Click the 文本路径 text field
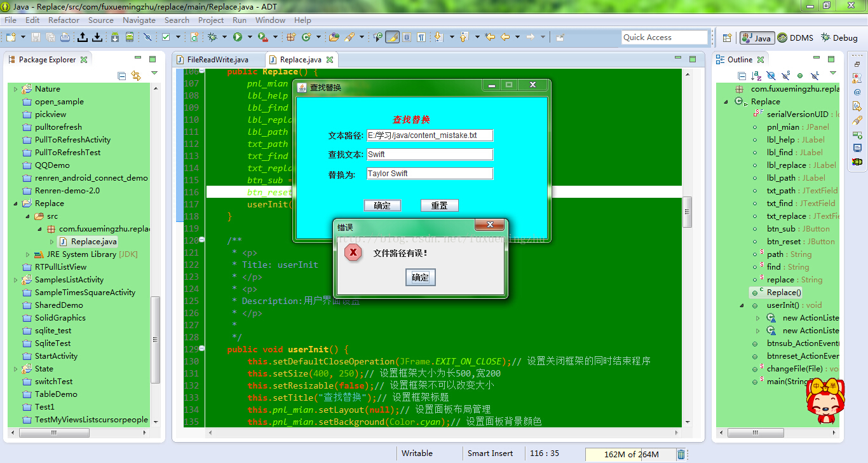The height and width of the screenshot is (463, 868). (x=430, y=135)
